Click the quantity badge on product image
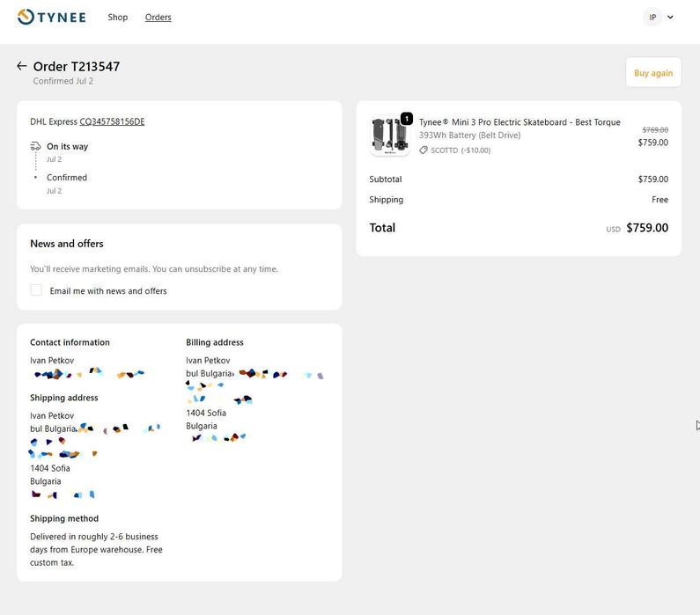This screenshot has height=615, width=700. click(407, 119)
